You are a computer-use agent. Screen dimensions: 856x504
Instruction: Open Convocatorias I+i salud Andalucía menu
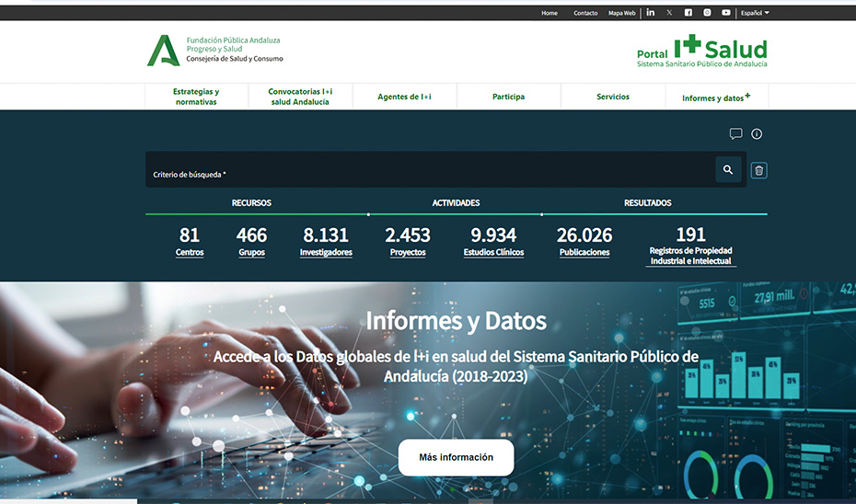300,97
